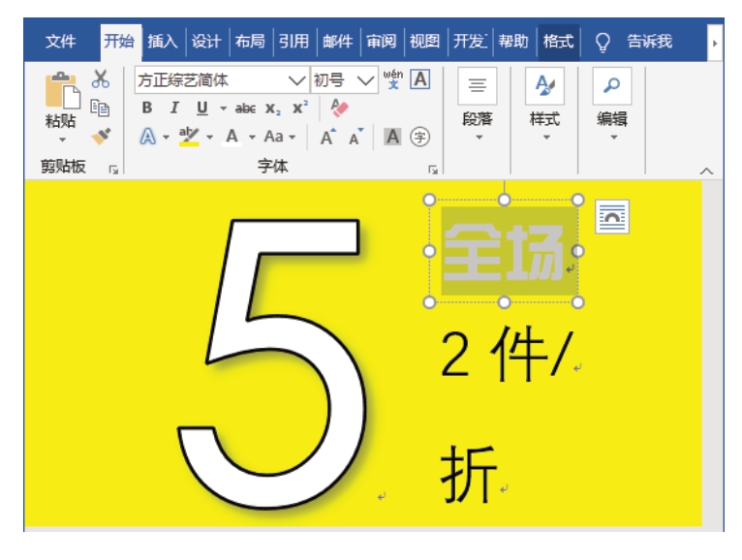This screenshot has height=560, width=742.
Task: Toggle Character Shading gray A
Action: (x=392, y=137)
